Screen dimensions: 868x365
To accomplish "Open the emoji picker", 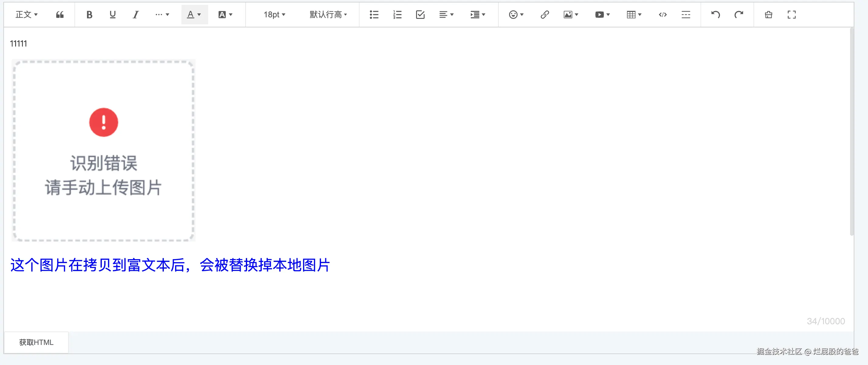I will tap(516, 15).
